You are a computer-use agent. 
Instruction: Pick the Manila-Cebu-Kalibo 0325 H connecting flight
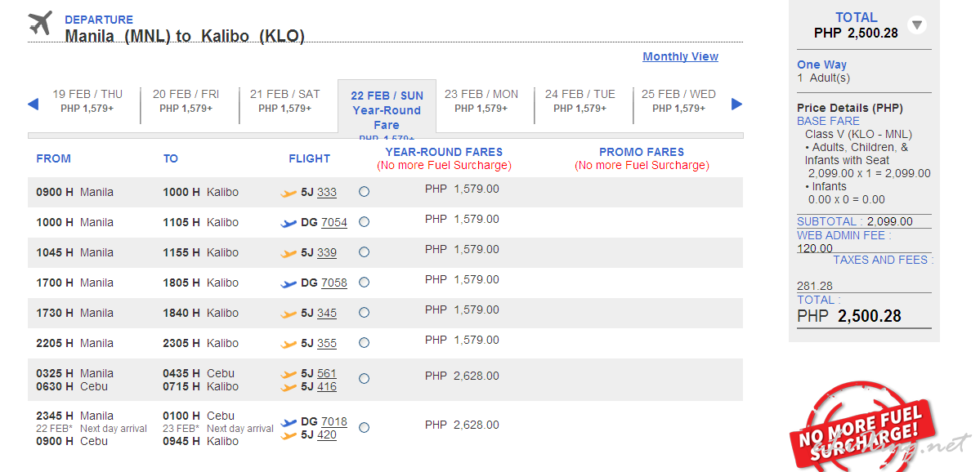[364, 379]
